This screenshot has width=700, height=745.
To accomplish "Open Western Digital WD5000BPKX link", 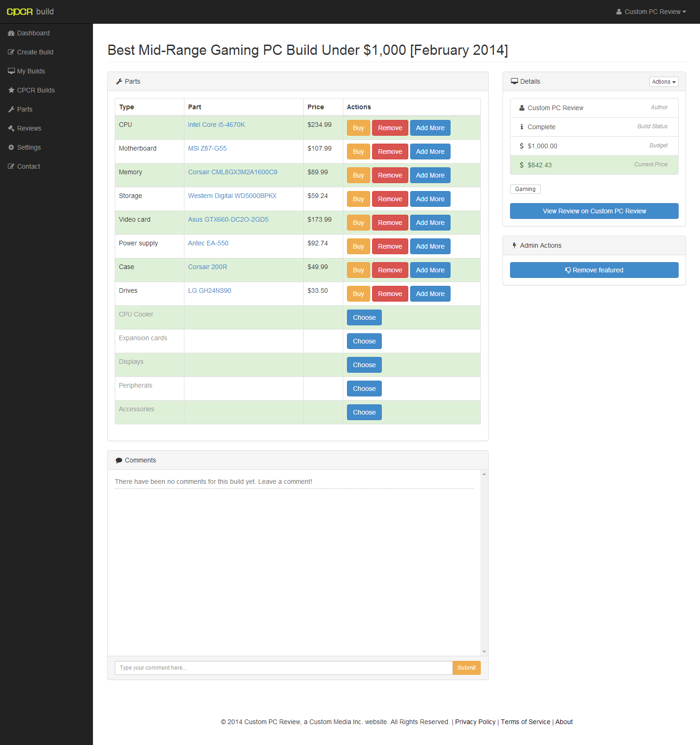I will point(232,196).
